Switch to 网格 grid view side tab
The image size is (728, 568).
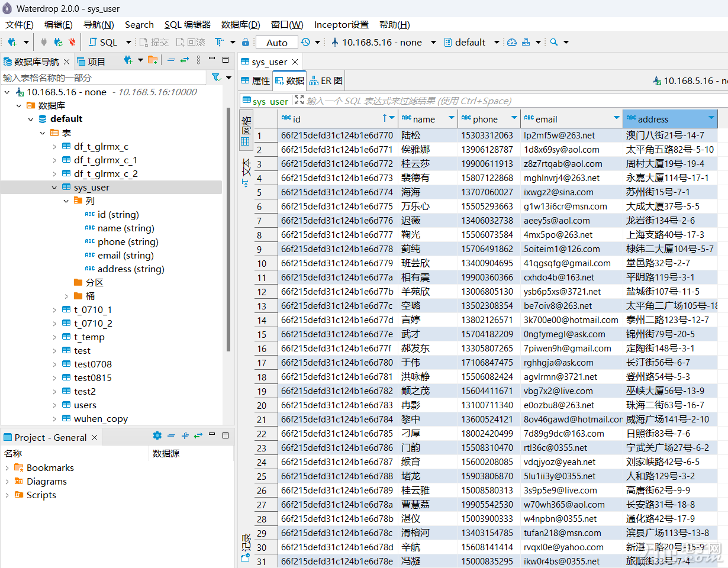[x=246, y=130]
